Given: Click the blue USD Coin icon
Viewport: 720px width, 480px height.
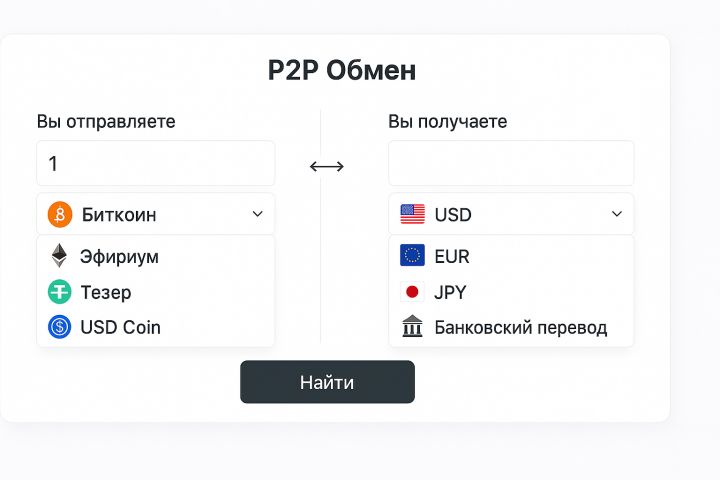Looking at the screenshot, I should pyautogui.click(x=60, y=327).
